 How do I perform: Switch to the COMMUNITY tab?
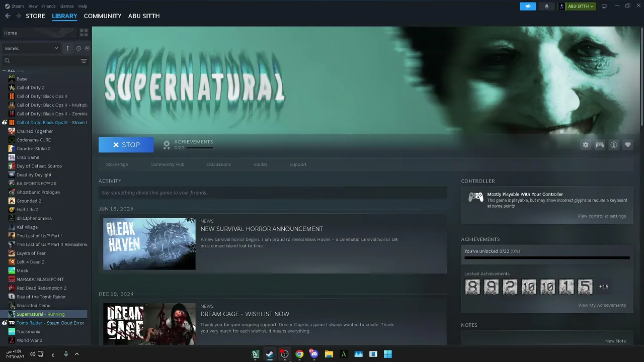pyautogui.click(x=103, y=16)
